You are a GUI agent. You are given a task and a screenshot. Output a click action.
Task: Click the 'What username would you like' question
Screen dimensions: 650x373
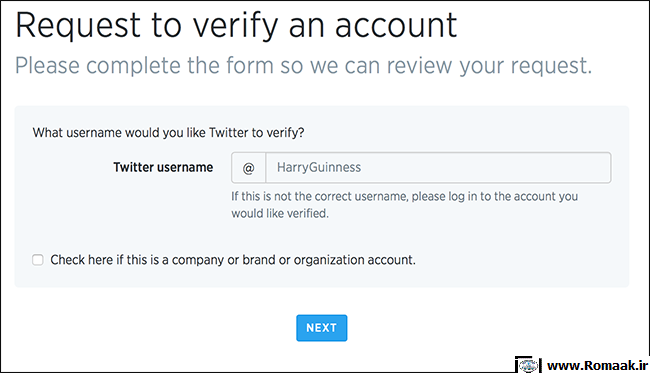point(168,133)
